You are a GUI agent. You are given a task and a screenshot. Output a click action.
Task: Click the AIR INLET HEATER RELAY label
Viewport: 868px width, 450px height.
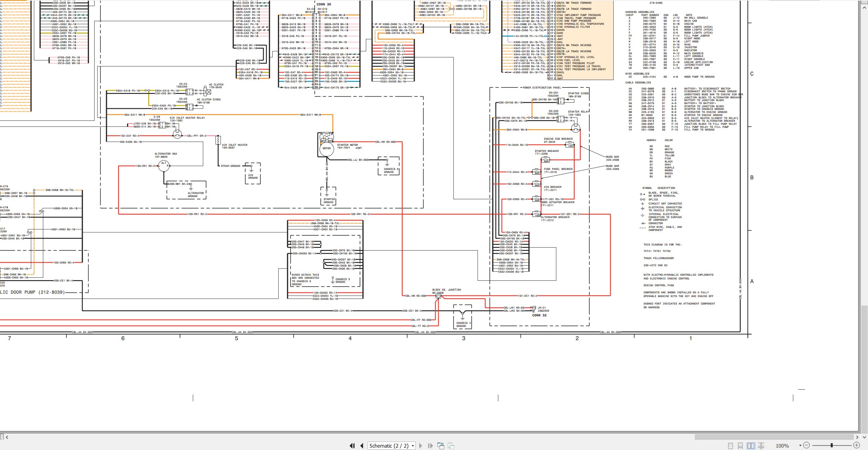[187, 118]
